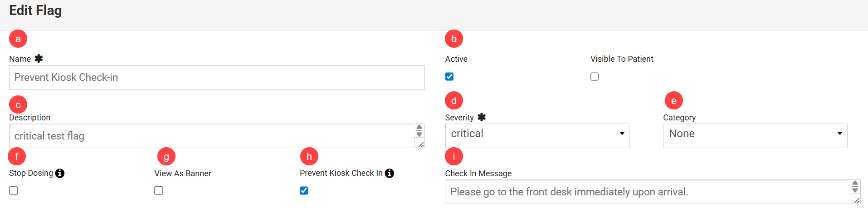Click the red 'i' marker badge
This screenshot has height=209, width=868.
point(454,157)
